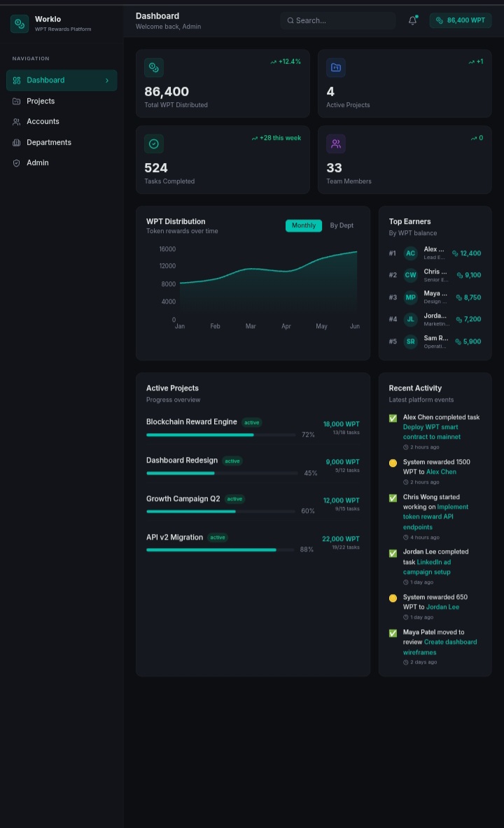504x828 pixels.
Task: Expand the Dashboard chevron arrow
Action: pos(106,80)
